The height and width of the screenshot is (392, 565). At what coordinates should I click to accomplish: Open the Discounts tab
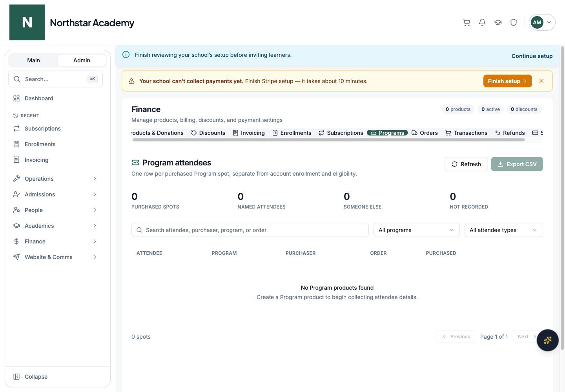point(208,133)
